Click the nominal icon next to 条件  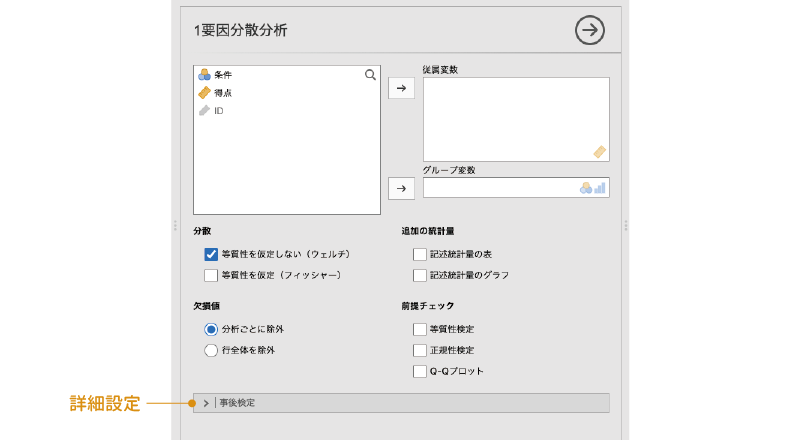click(x=204, y=75)
